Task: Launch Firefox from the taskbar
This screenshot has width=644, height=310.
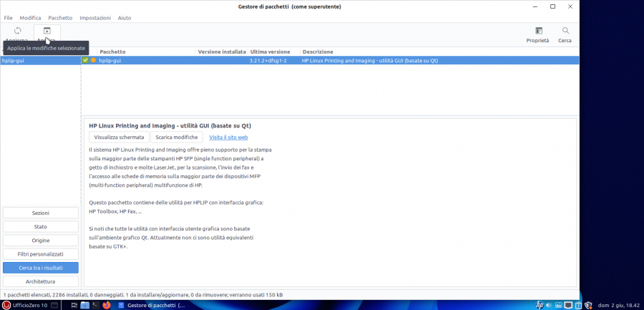Action: [x=107, y=304]
